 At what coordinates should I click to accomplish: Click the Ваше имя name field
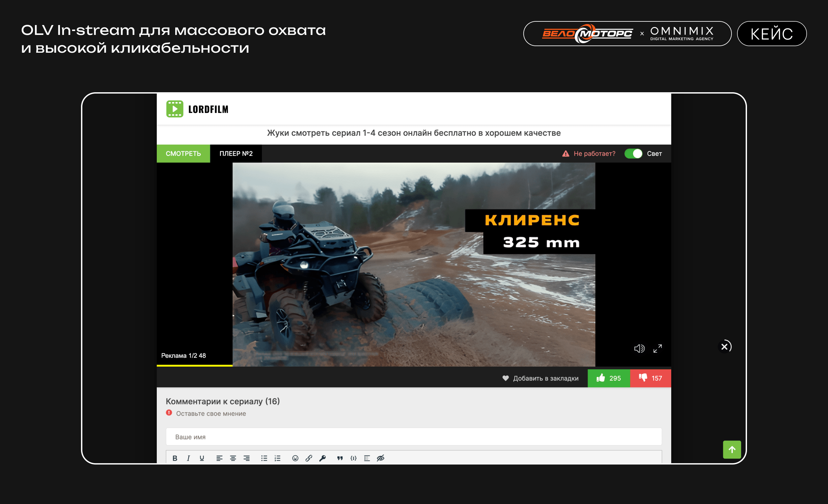click(414, 437)
